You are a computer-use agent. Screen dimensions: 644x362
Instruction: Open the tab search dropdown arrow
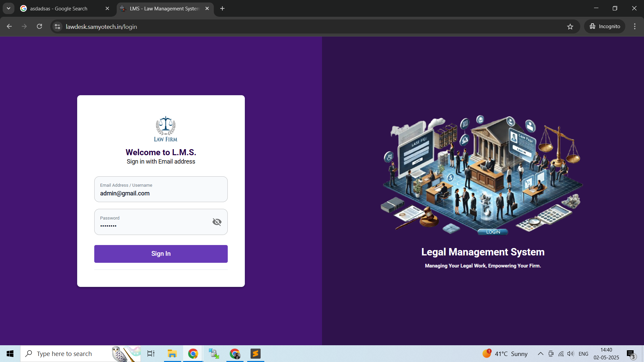pyautogui.click(x=8, y=8)
